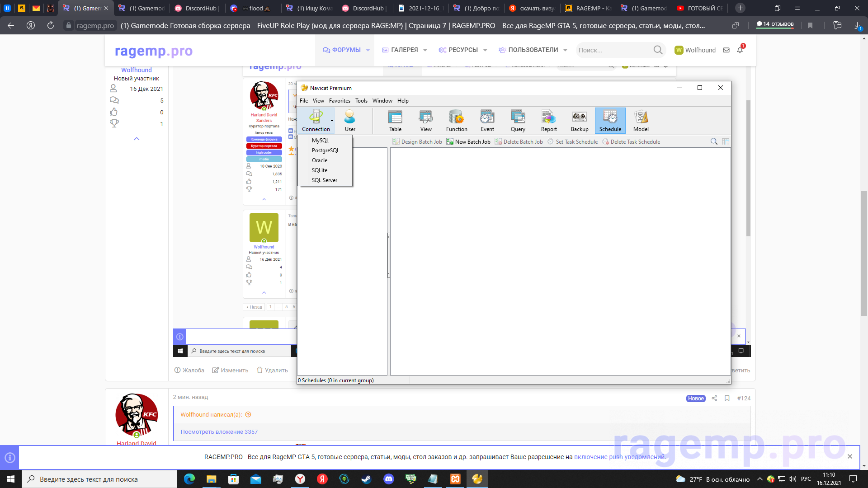The image size is (868, 488).
Task: Expand the ПОЛЬЗОВАТЕЛИ dropdown arrow
Action: 565,50
